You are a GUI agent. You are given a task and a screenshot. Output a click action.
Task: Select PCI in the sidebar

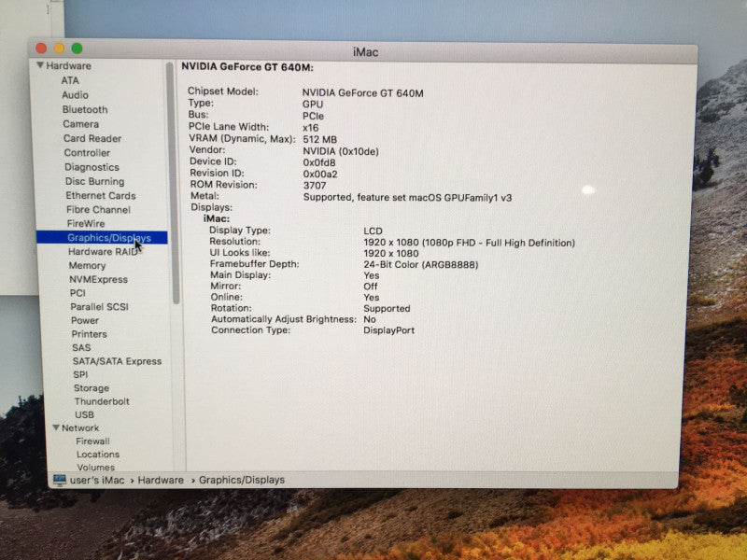78,293
